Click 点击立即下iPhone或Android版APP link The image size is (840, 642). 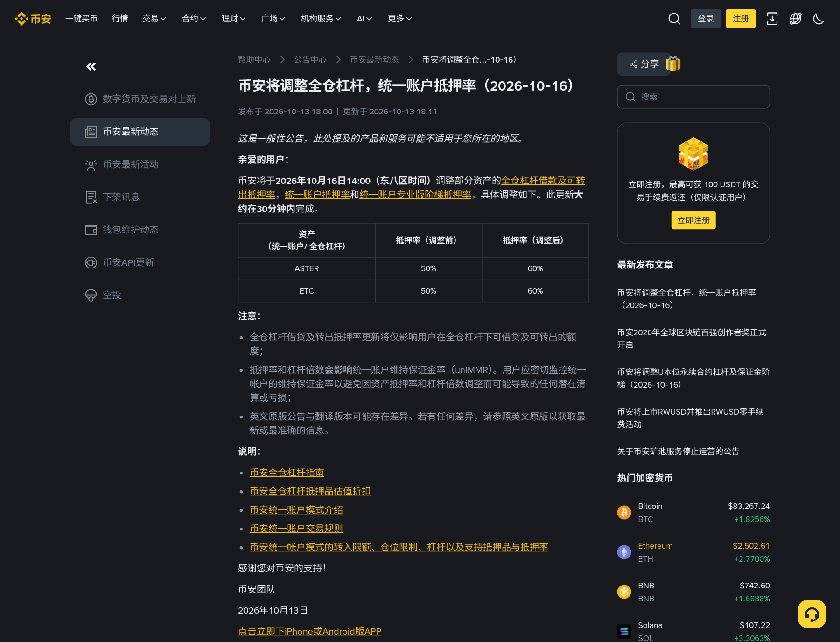click(310, 631)
